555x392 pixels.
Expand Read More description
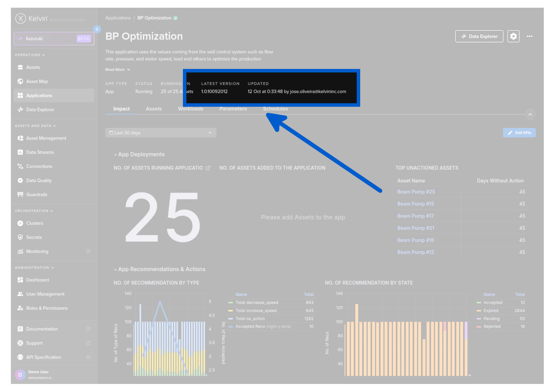pos(118,70)
